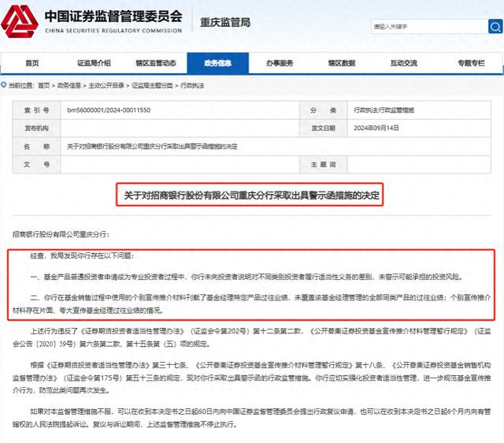This screenshot has width=504, height=443.
Task: Focus the 请输入关键字 search field
Action: point(429,26)
